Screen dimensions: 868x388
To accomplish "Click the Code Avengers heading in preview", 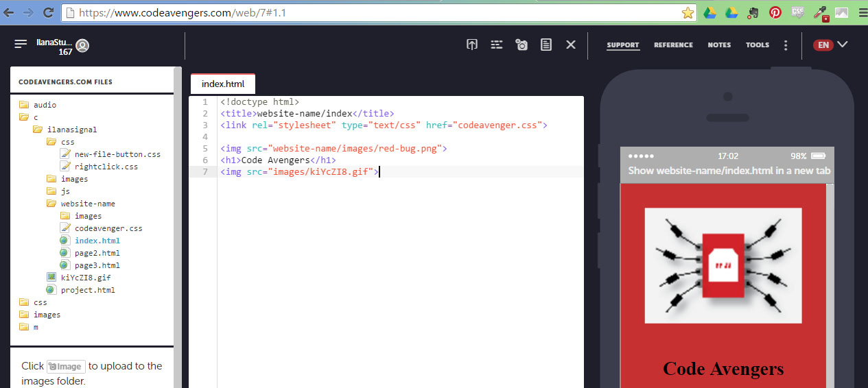I will tap(723, 369).
